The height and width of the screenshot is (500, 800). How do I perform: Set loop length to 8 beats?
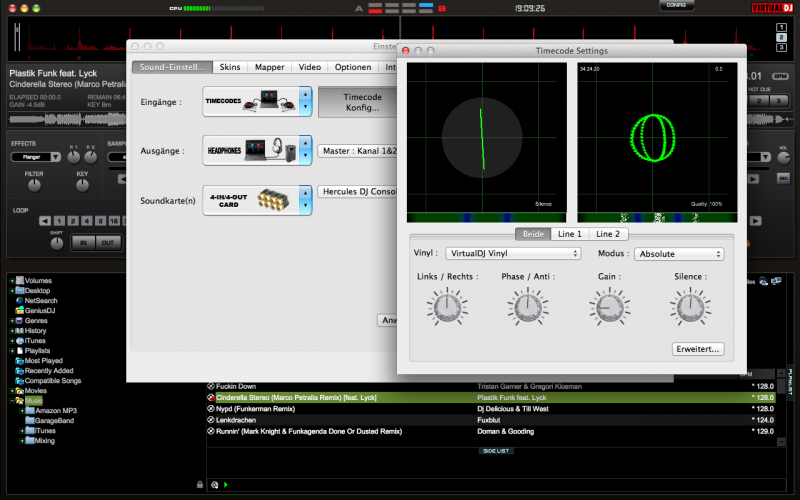[101, 221]
